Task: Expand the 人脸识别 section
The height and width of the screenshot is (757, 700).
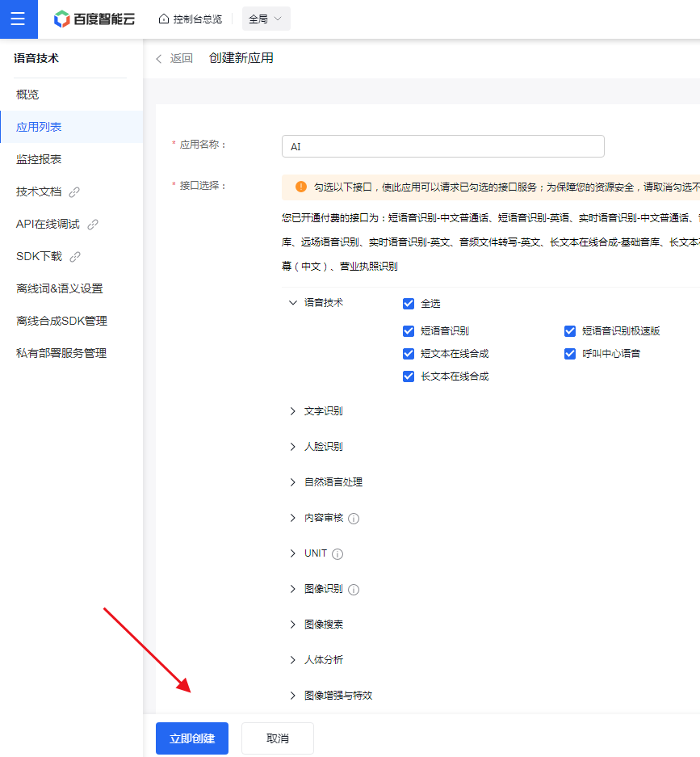Action: pos(293,447)
